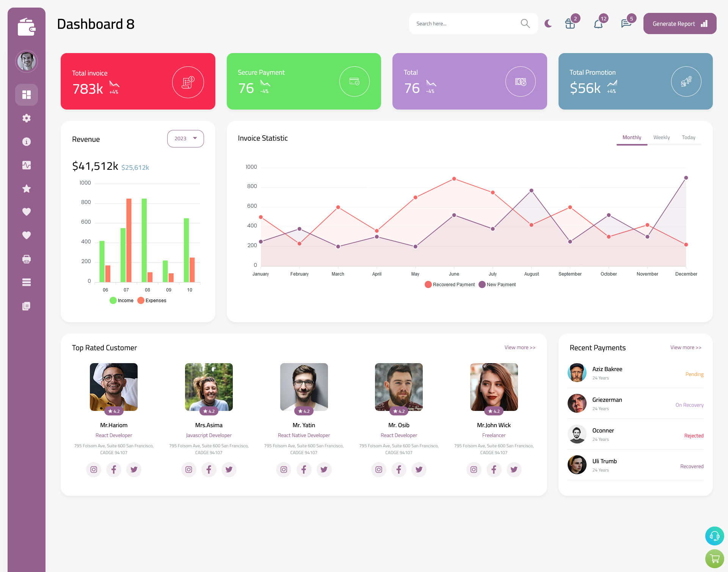This screenshot has width=728, height=572.
Task: Click the heart/wishlist icon in sidebar
Action: tap(27, 212)
